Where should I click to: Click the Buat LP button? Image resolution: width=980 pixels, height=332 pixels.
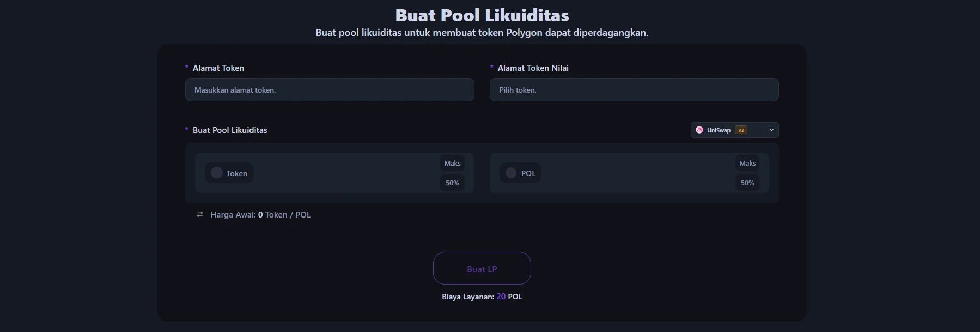coord(482,268)
